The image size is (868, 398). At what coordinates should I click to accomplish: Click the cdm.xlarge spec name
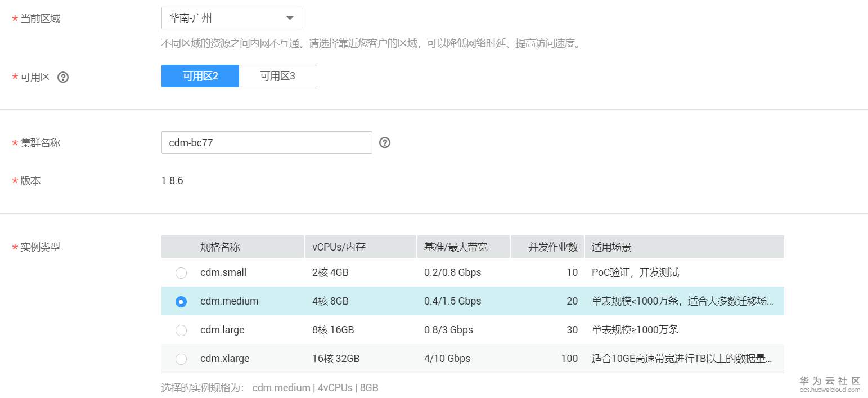(x=224, y=359)
